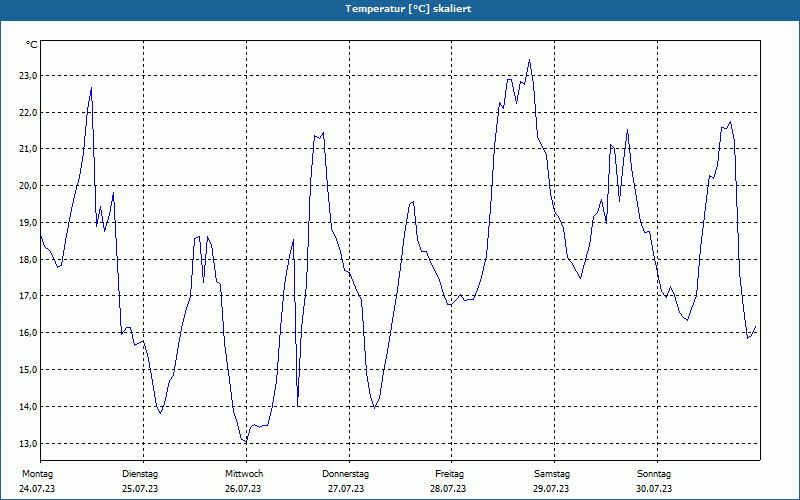
Task: Click the date 27.07.23
Action: 346,489
